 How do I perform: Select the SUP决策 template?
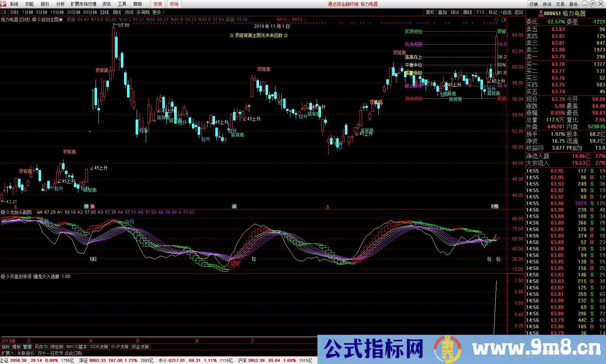pos(120,347)
